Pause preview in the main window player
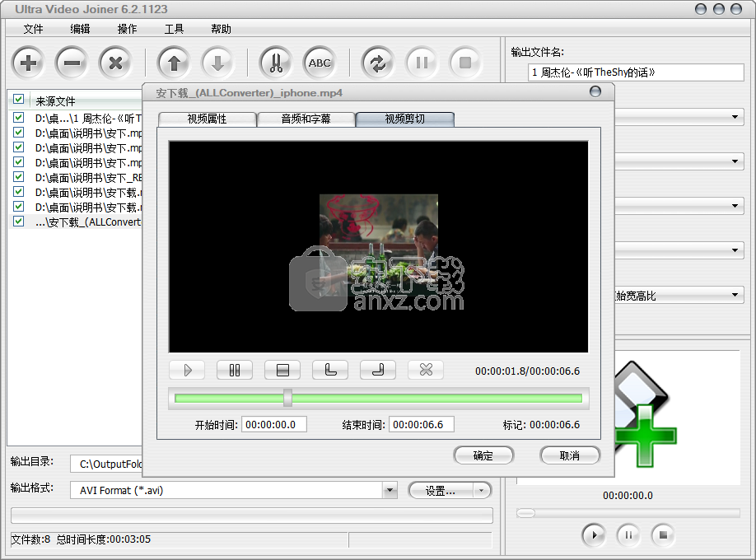This screenshot has width=756, height=560. coord(628,535)
